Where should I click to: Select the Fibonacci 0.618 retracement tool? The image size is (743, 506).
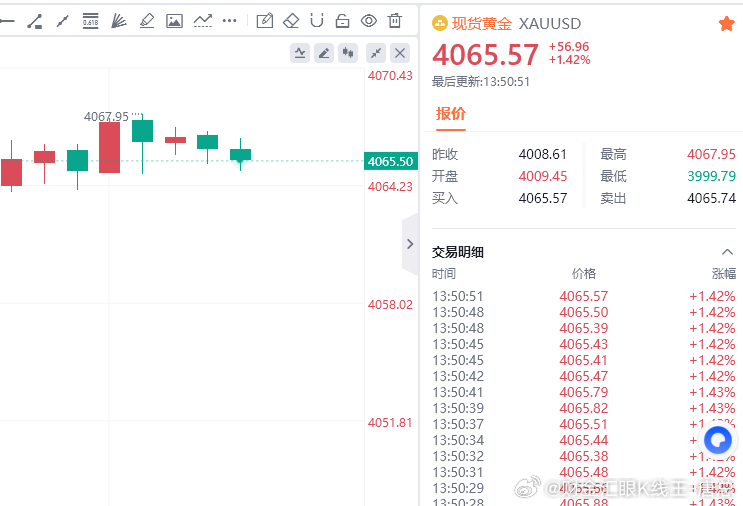[90, 21]
